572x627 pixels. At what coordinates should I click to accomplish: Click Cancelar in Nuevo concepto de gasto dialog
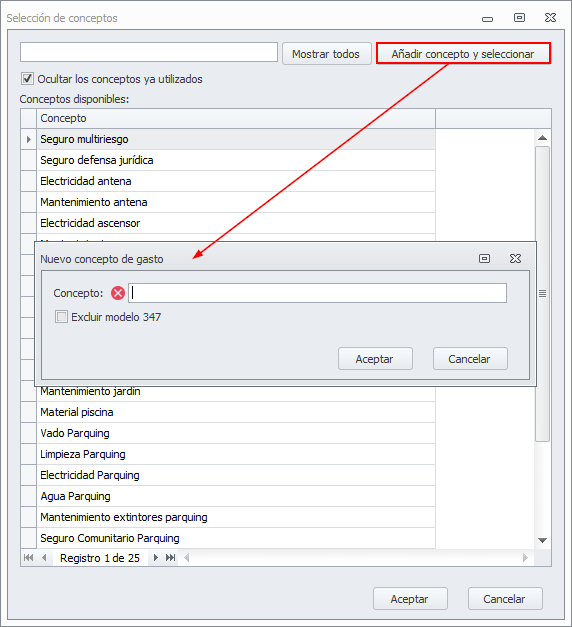pyautogui.click(x=470, y=359)
